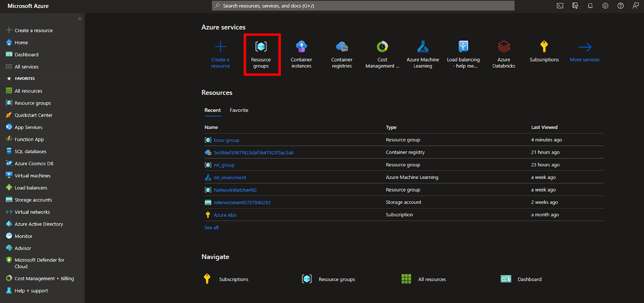
Task: Open Directories and subscriptions filter icon
Action: point(575,6)
